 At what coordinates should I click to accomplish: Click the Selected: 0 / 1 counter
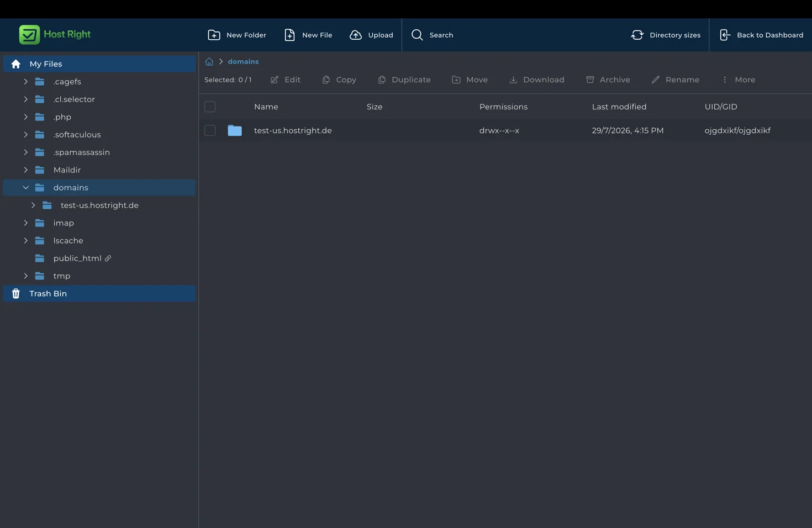click(x=228, y=80)
